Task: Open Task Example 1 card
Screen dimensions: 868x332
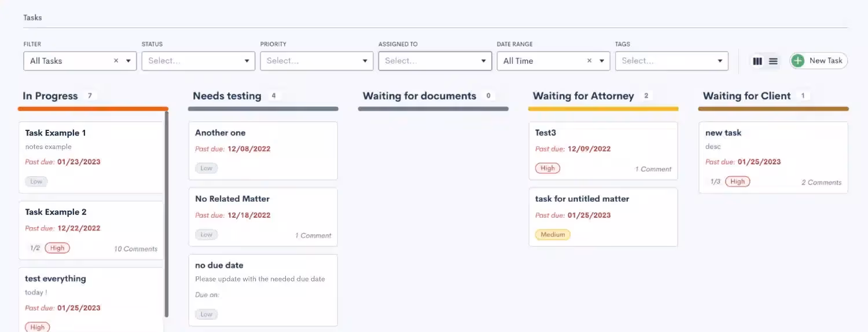Action: (x=91, y=158)
